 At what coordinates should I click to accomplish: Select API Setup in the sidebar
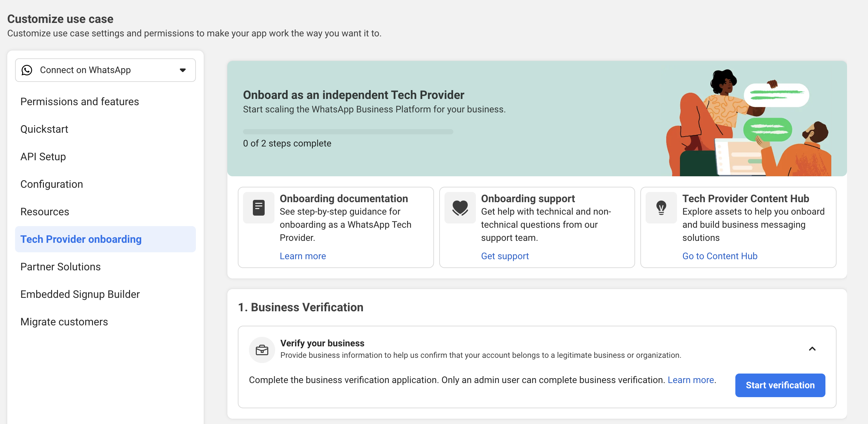(x=43, y=157)
